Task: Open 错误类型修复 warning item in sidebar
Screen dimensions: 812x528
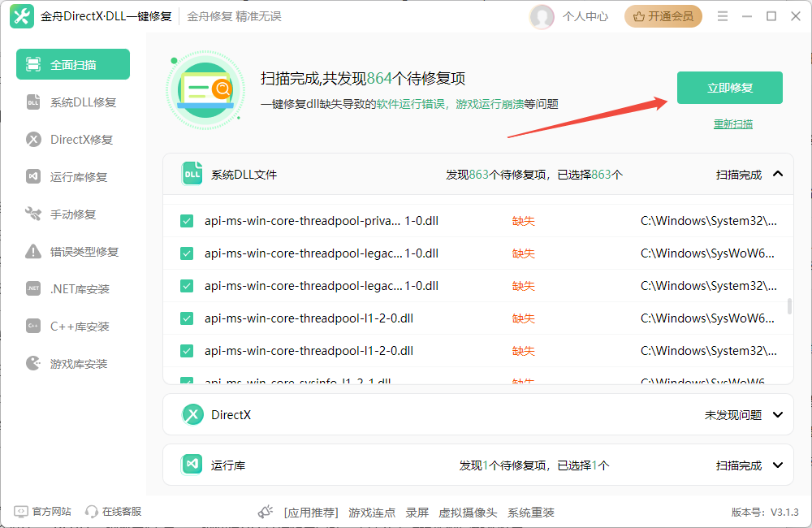Action: pyautogui.click(x=73, y=251)
